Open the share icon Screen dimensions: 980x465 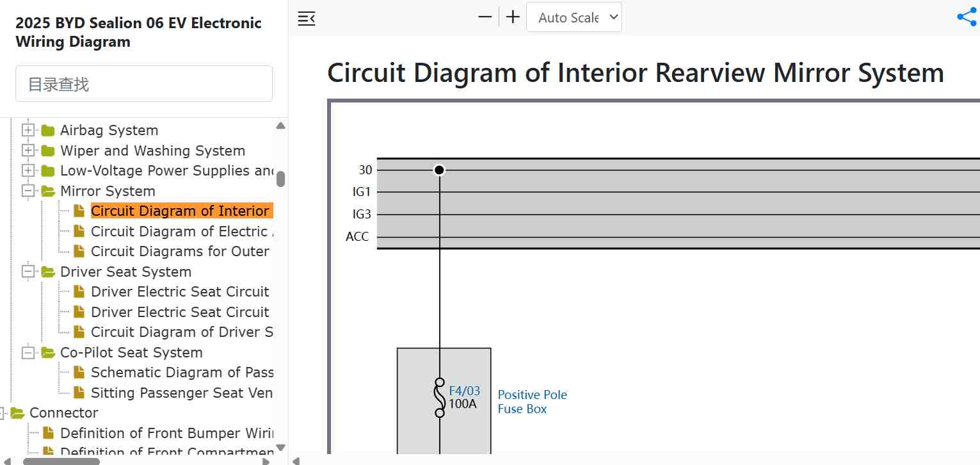(x=966, y=17)
